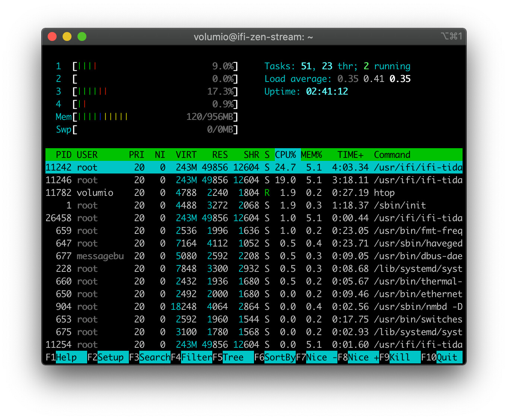Sort by the MEM% column header
Screen dimensions: 508x420
point(311,155)
